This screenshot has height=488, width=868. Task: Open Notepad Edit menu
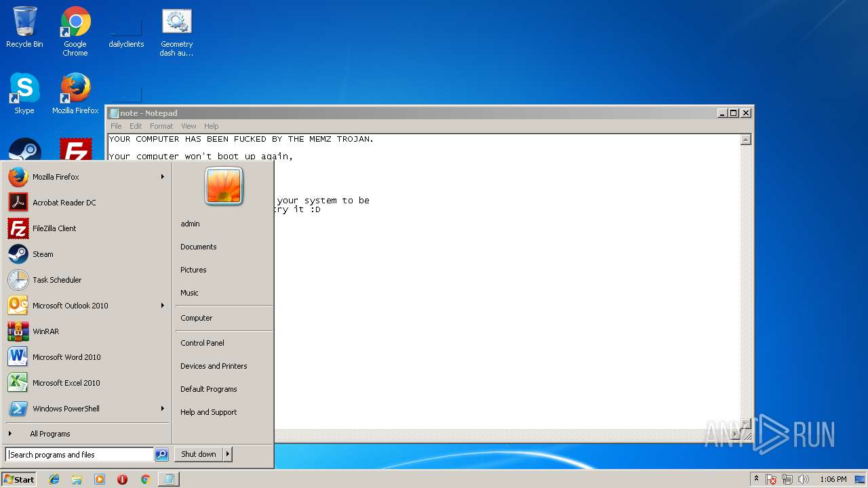[136, 126]
